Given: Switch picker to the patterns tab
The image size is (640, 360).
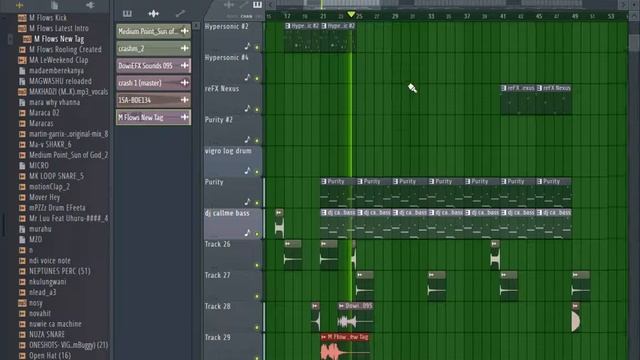Looking at the screenshot, I should point(127,13).
